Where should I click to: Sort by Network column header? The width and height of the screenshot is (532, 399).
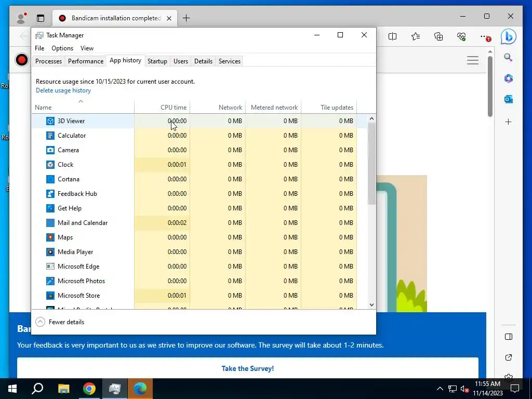point(218,107)
